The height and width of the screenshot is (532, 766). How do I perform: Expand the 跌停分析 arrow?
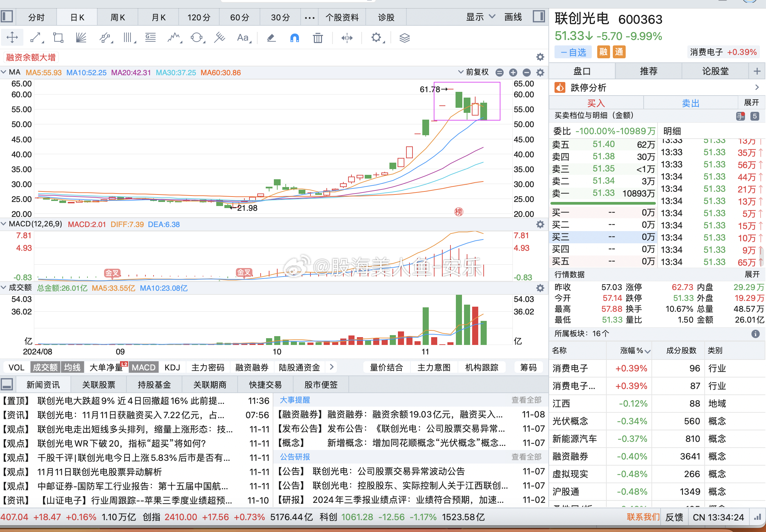click(x=757, y=87)
